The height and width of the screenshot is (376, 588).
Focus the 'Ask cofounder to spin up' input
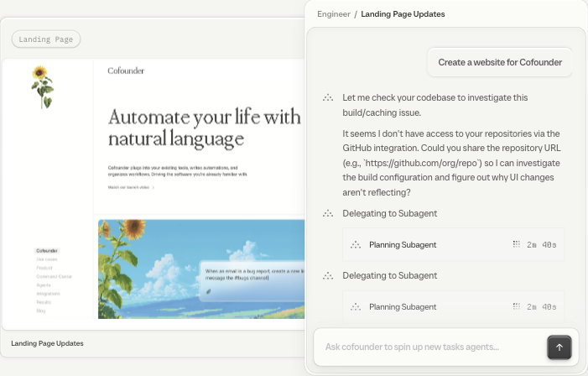429,347
